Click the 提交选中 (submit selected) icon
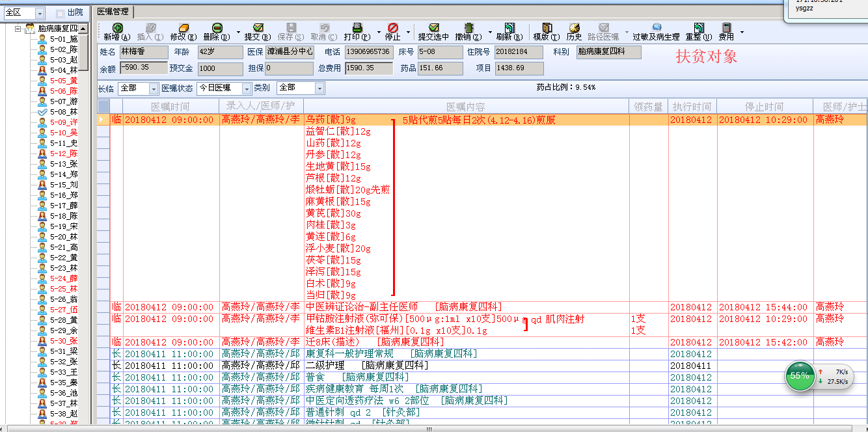 click(x=433, y=28)
